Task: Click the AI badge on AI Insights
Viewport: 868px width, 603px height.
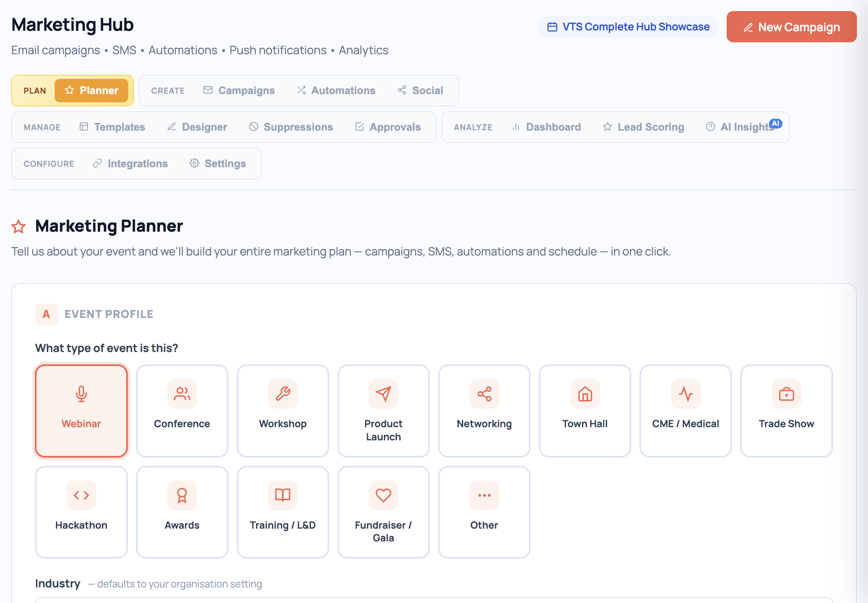Action: tap(776, 123)
